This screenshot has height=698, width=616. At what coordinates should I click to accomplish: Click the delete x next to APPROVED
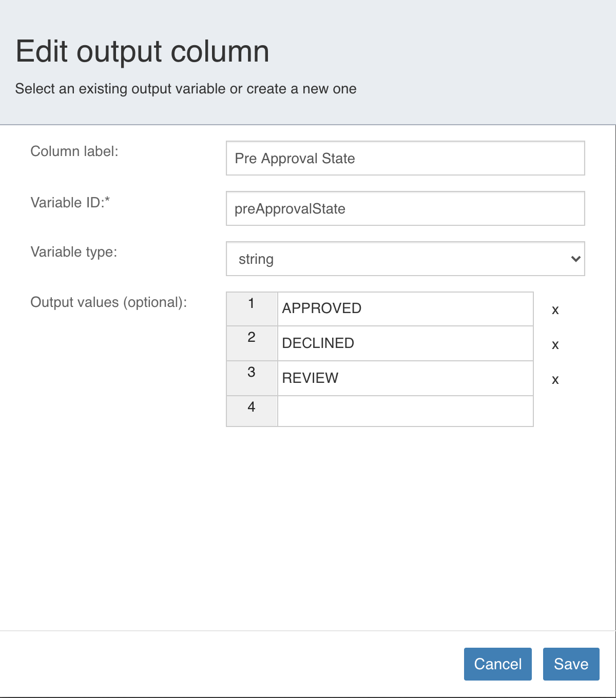click(x=555, y=310)
